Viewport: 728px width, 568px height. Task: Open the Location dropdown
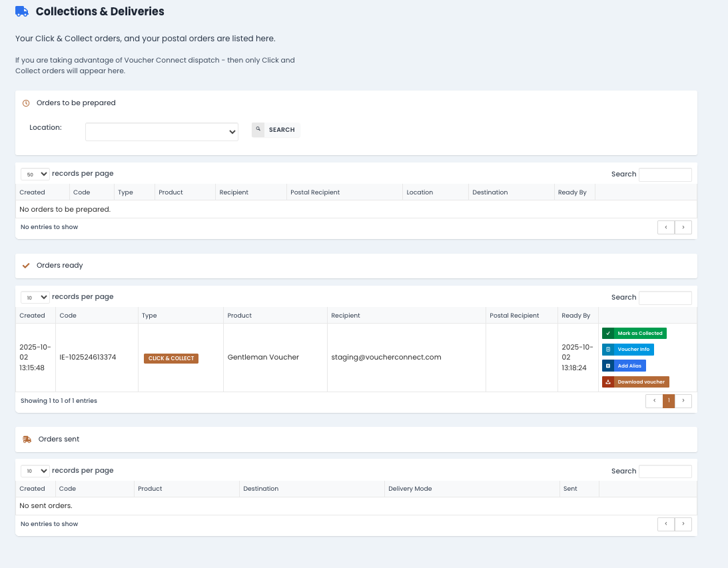[162, 132]
